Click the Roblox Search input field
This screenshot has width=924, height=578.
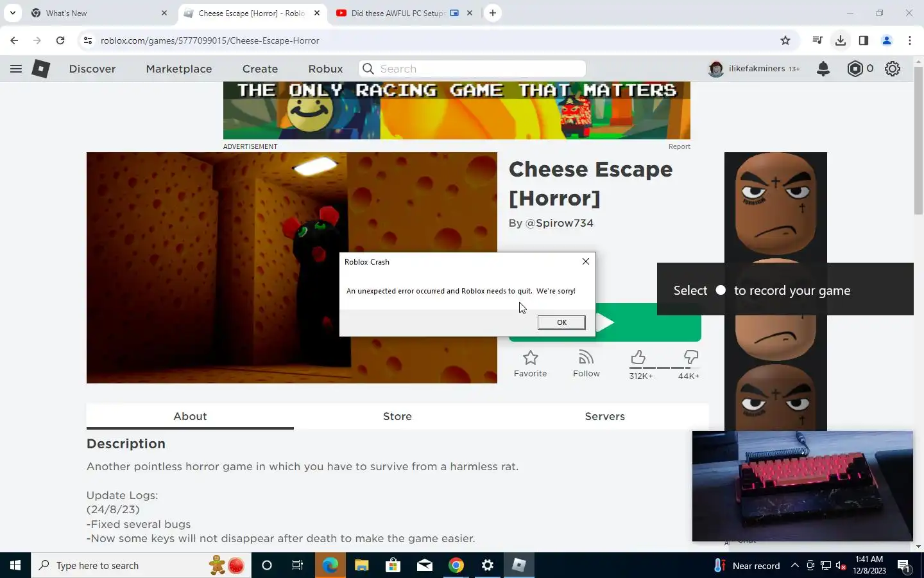coord(472,69)
